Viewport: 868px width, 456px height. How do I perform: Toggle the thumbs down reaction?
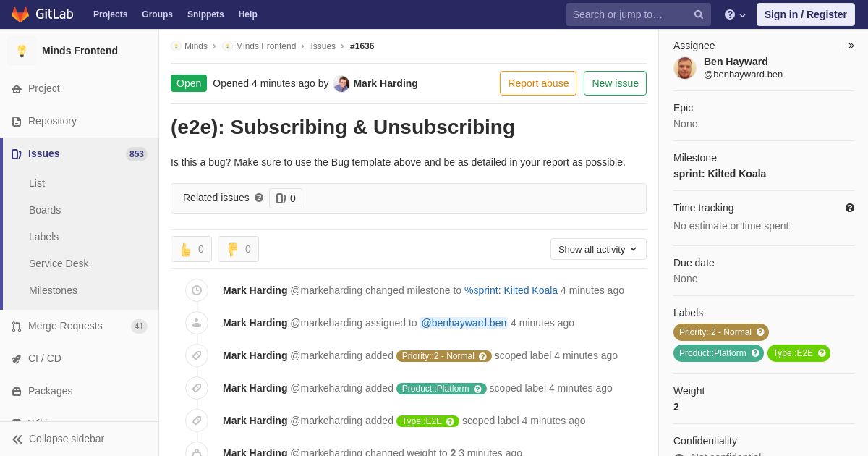click(238, 249)
